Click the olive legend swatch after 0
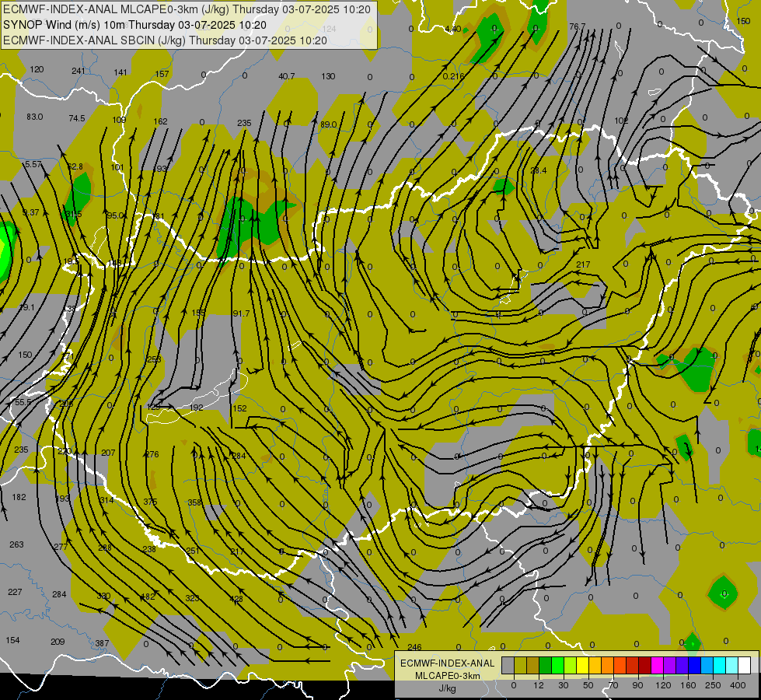This screenshot has height=700, width=761. tap(521, 665)
